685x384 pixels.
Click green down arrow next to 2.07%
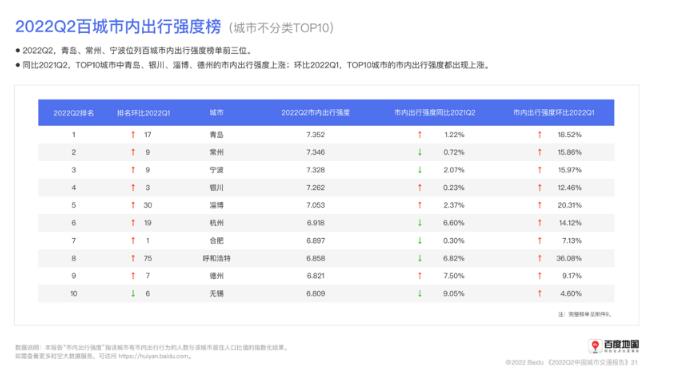(420, 170)
